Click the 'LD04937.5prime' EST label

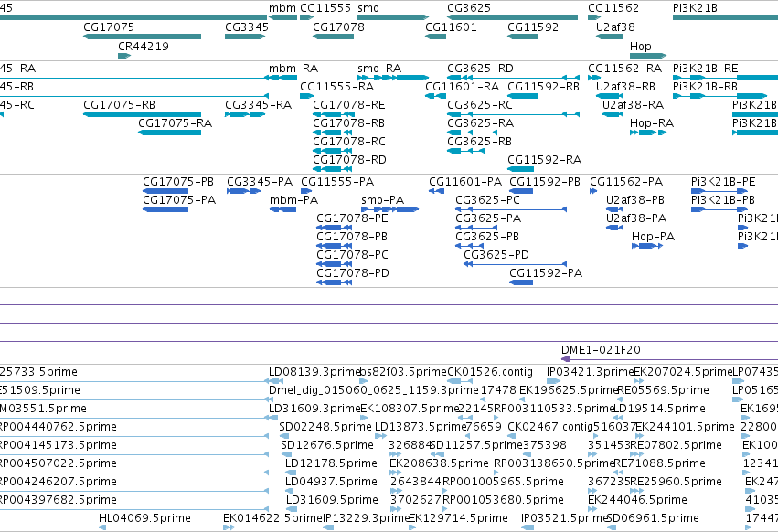tap(332, 482)
